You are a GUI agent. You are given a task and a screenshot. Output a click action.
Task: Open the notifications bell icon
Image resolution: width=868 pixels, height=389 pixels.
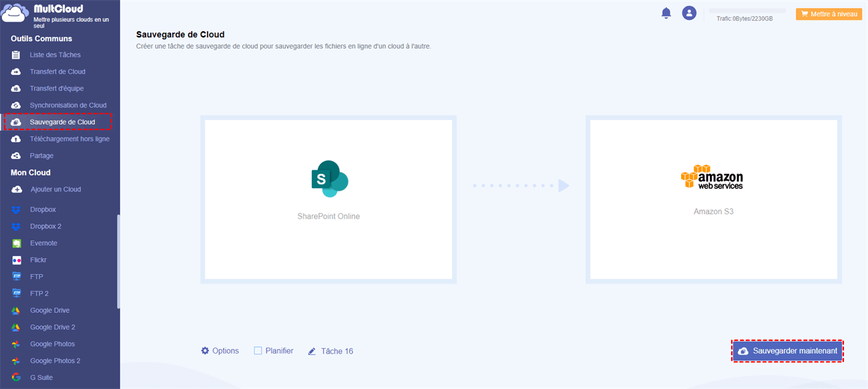click(666, 13)
